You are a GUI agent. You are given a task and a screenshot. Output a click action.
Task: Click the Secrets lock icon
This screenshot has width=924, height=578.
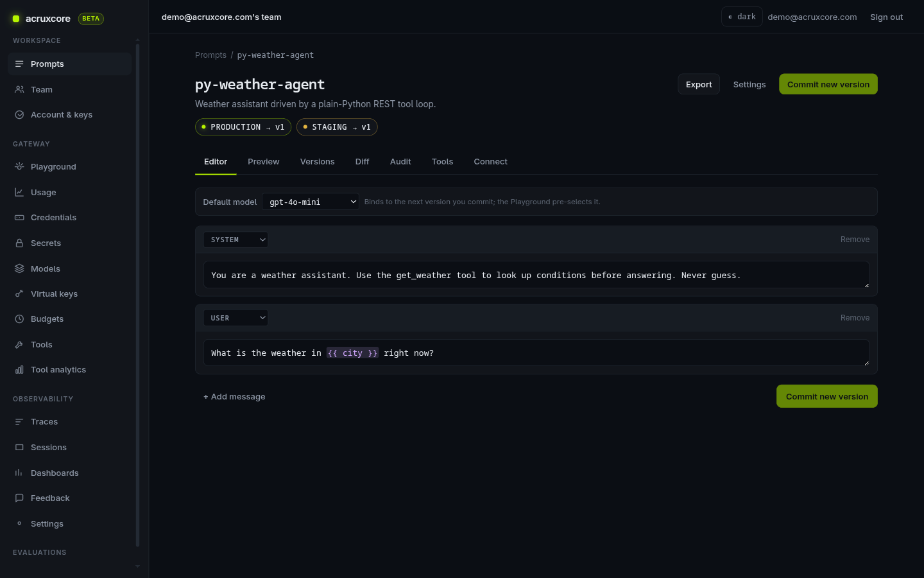click(x=19, y=243)
